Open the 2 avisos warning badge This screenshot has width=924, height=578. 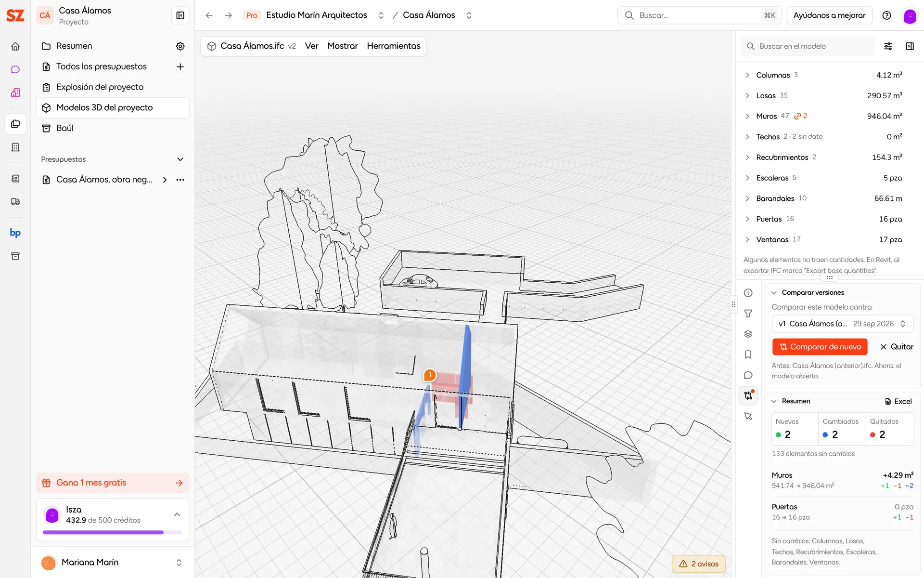click(x=699, y=564)
